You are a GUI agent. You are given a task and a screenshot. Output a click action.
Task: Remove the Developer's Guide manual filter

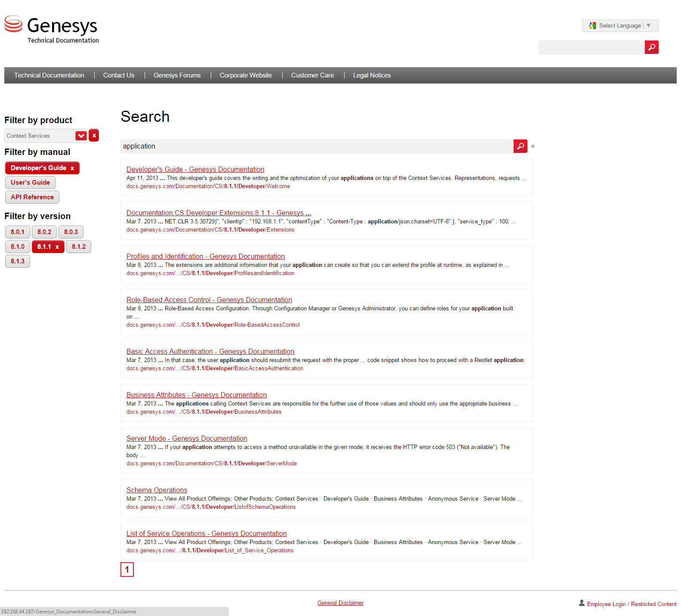click(x=72, y=168)
